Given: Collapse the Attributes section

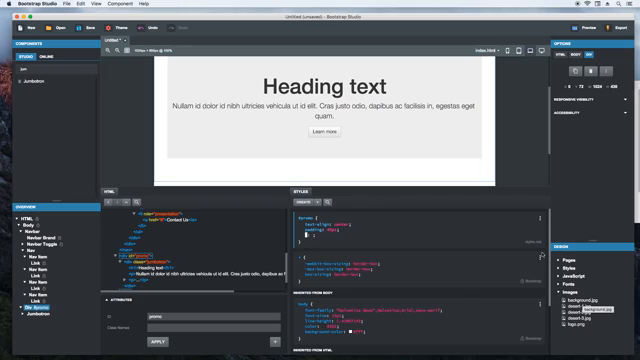Looking at the screenshot, I should (107, 300).
